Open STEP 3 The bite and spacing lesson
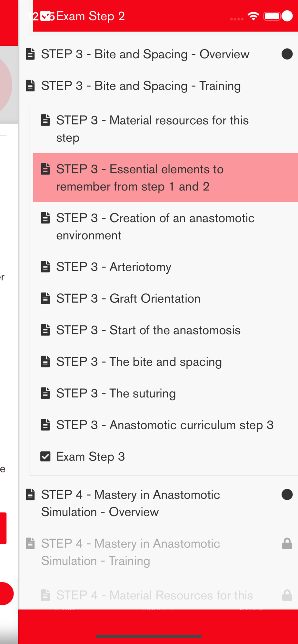Screen dimensions: 298x644 [165, 362]
